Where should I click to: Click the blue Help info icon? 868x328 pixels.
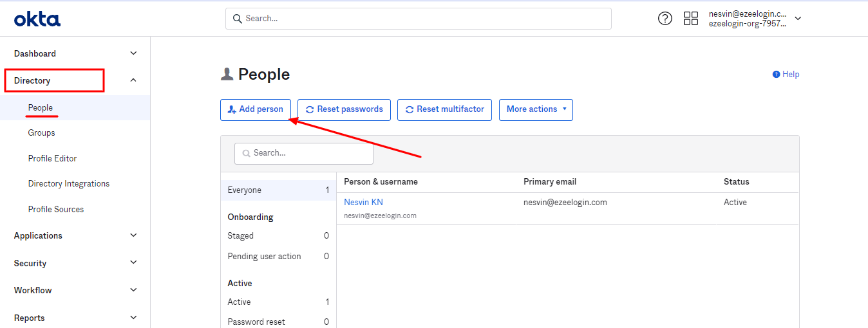[x=776, y=75]
